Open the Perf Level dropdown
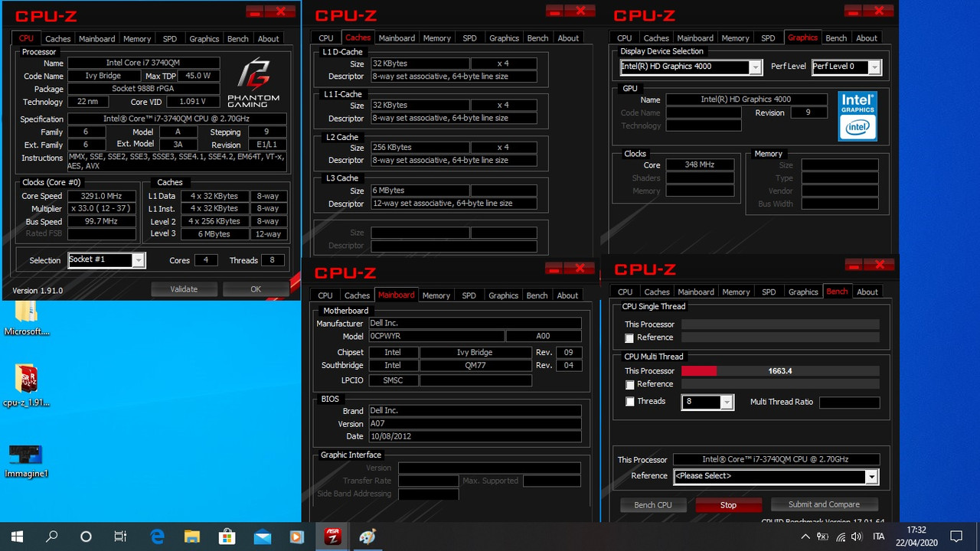 pyautogui.click(x=875, y=67)
